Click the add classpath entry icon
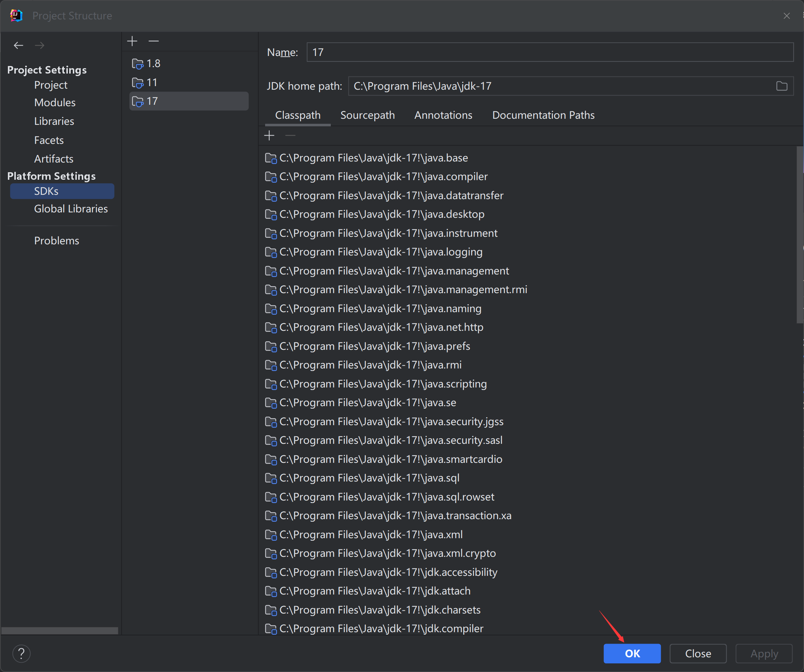 point(270,136)
